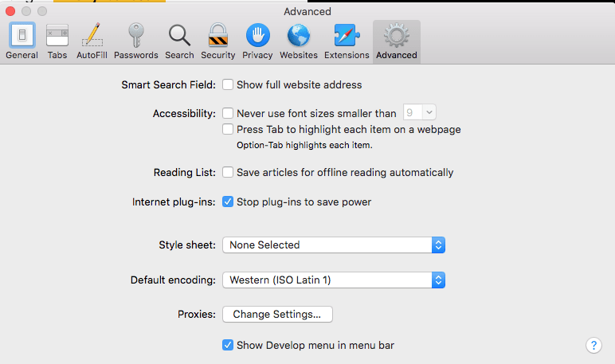Screen dimensions: 615x364
Task: Click the Style sheet label
Action: tap(187, 245)
